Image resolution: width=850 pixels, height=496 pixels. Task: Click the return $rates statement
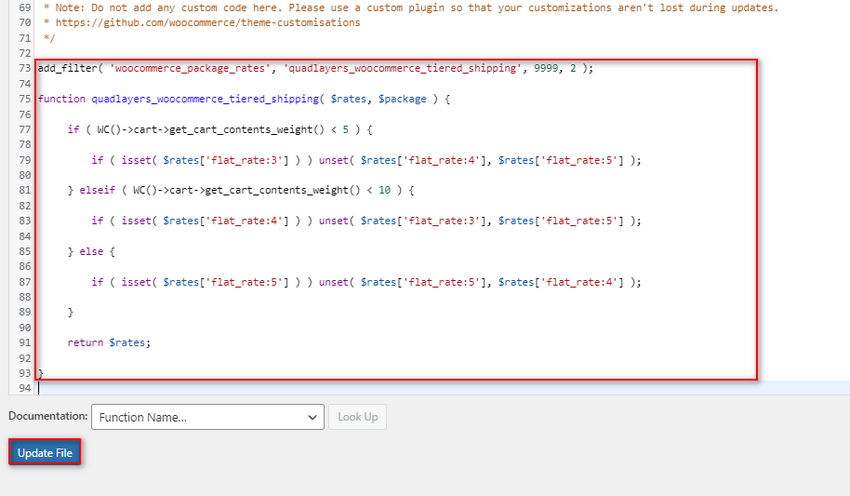[109, 343]
